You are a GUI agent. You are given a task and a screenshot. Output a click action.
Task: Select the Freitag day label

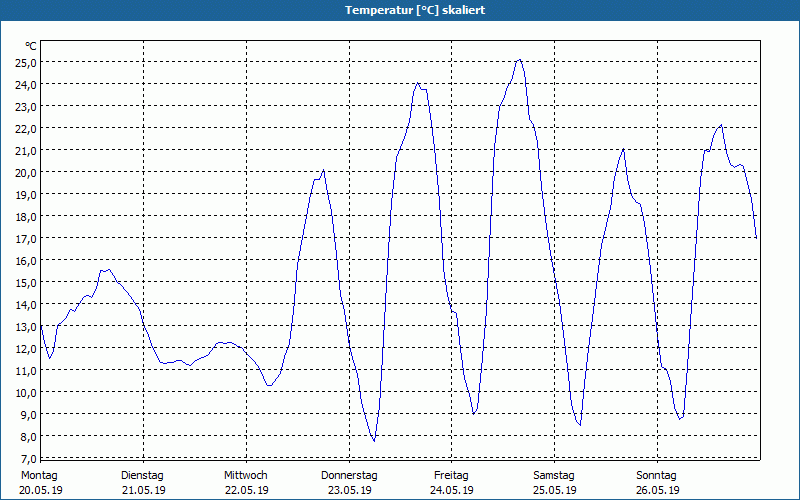pos(451,476)
